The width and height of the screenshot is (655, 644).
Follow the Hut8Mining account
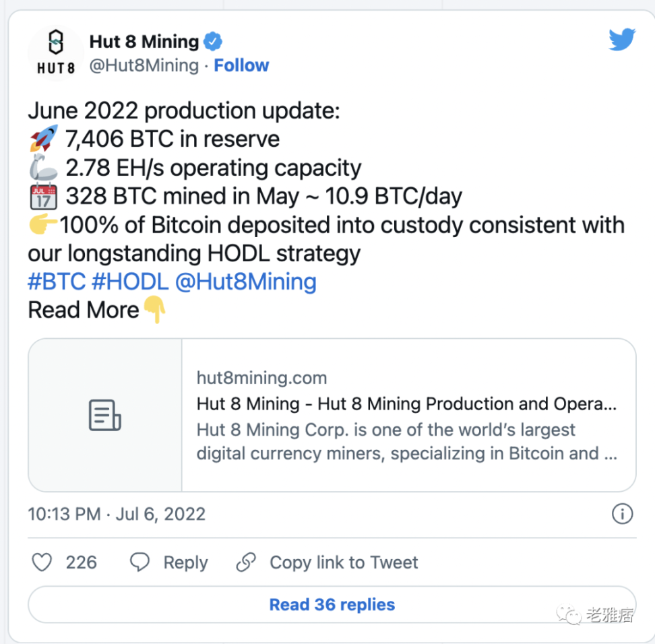pos(241,65)
